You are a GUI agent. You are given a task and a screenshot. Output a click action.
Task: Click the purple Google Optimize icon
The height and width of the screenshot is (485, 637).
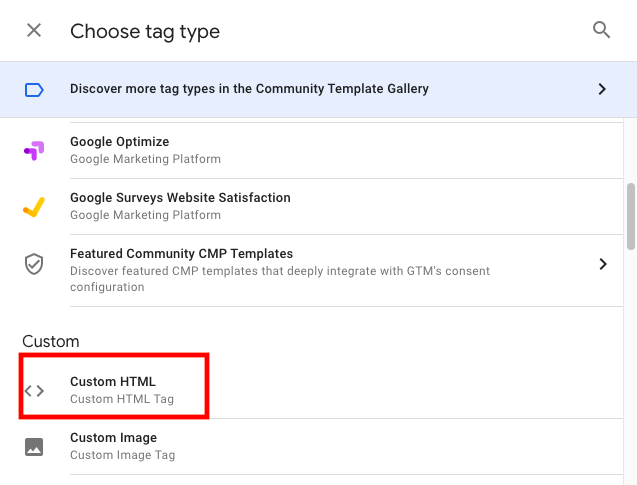[x=34, y=150]
